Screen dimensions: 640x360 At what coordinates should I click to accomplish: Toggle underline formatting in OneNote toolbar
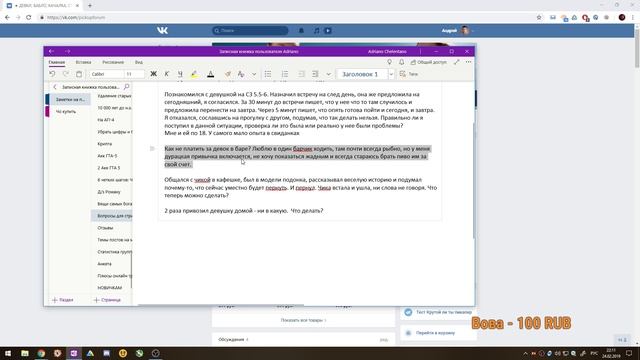coord(180,74)
